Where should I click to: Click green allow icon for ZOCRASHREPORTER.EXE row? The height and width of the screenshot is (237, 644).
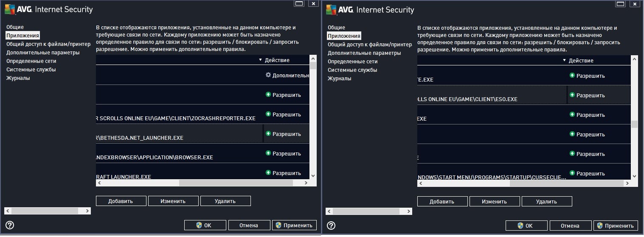[x=268, y=114]
